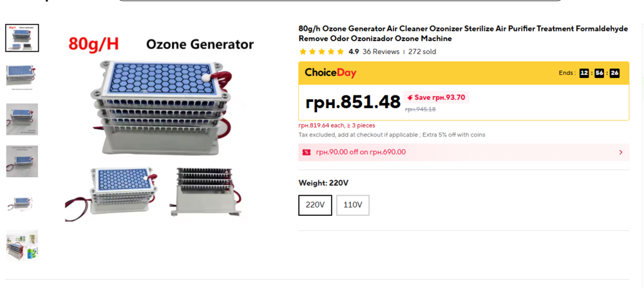Click the sale countdown timer
Viewport: 644px width, 288px height.
(599, 73)
